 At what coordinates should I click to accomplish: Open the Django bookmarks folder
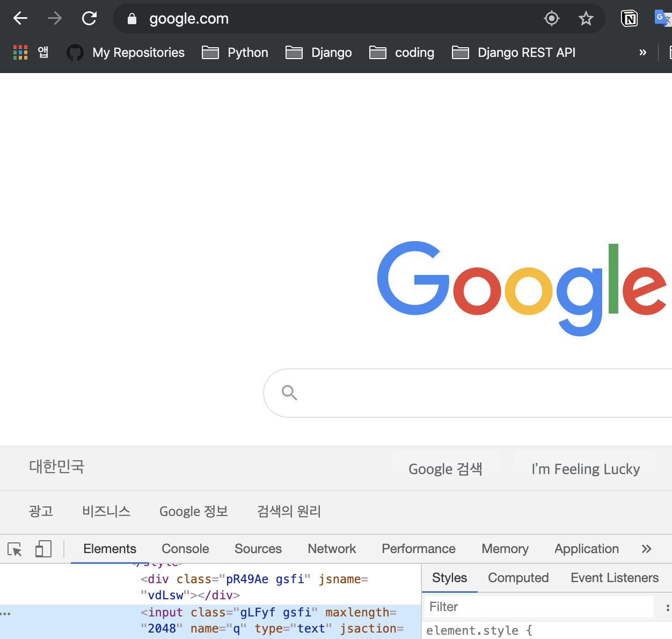(319, 52)
